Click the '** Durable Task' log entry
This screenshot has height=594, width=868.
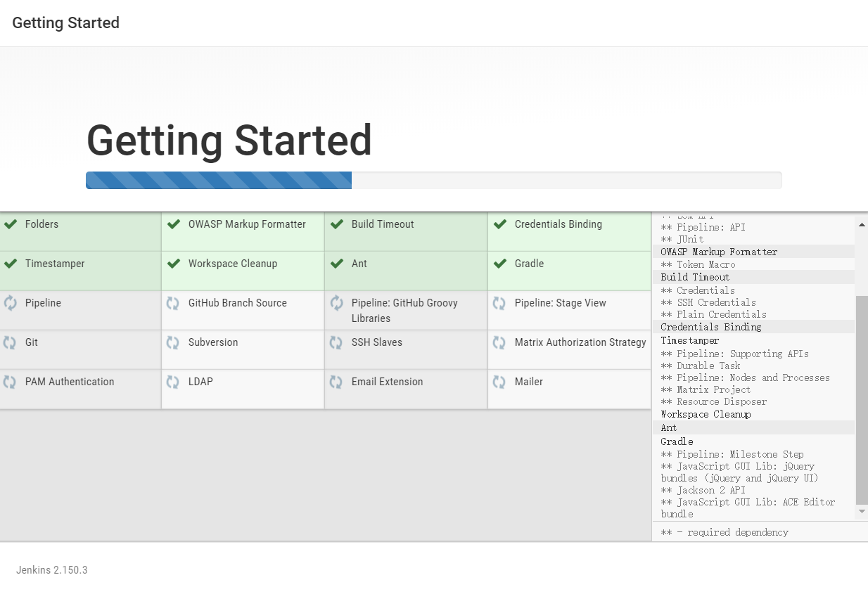click(700, 366)
